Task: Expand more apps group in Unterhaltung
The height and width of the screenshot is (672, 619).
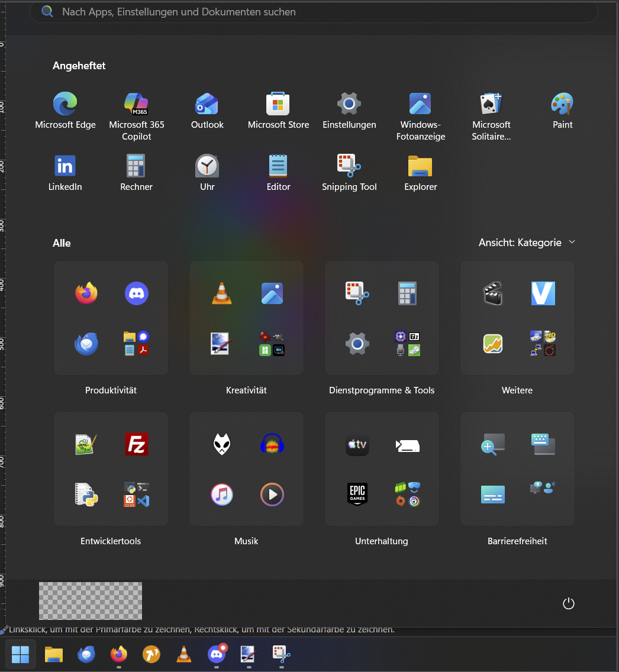Action: pos(407,495)
